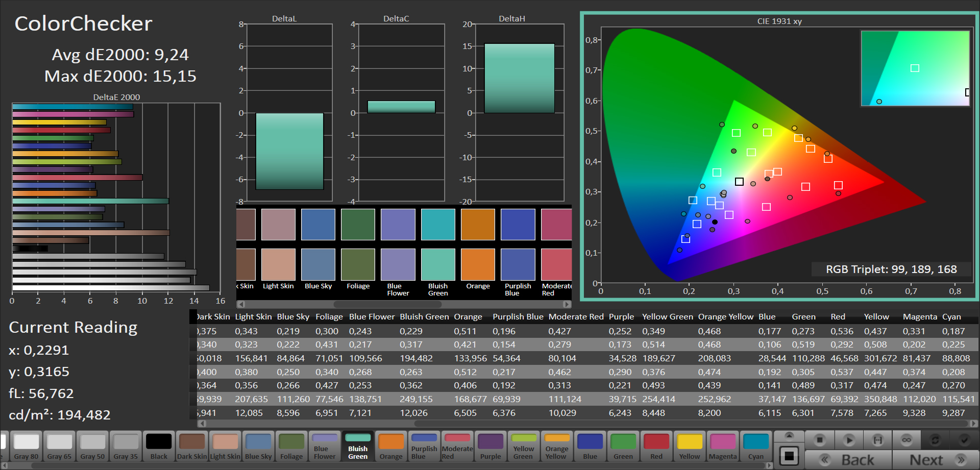Click the Avg dE2000: 9,24 text

click(x=120, y=55)
